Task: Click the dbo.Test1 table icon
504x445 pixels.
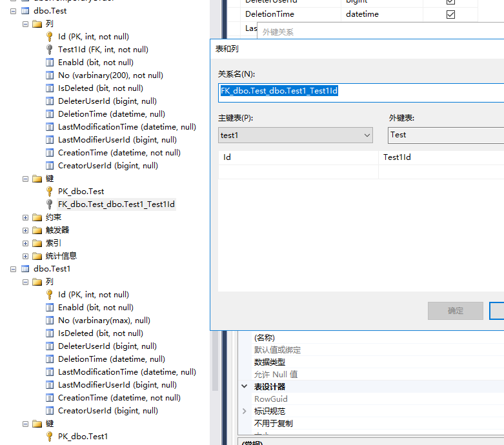Action: [25, 269]
